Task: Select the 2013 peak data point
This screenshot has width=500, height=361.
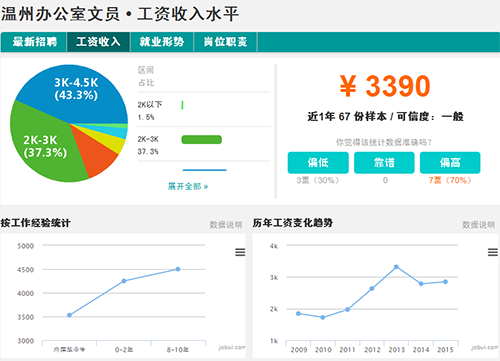Action: point(396,267)
